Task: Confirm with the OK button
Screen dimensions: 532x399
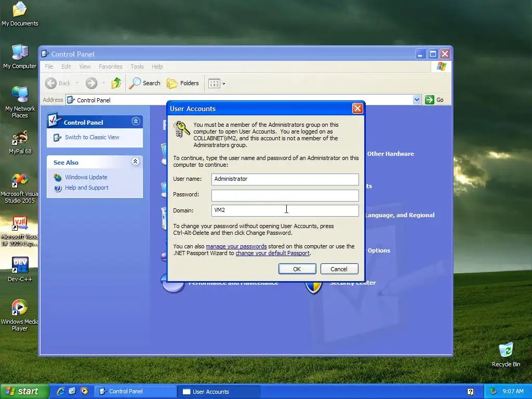Action: (297, 269)
